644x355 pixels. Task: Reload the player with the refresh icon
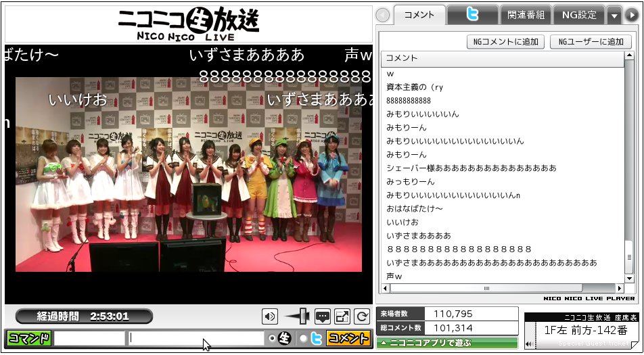(x=362, y=316)
